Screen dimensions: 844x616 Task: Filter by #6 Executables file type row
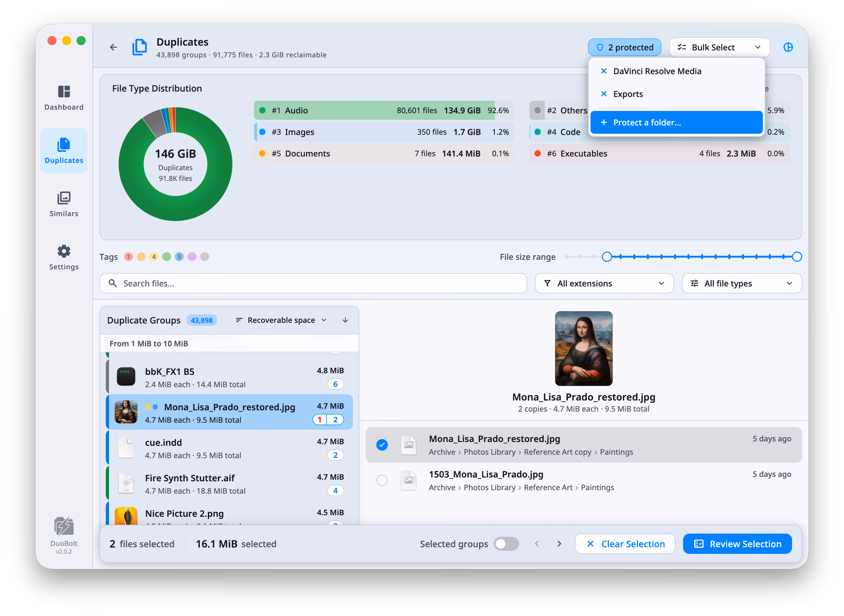click(659, 154)
